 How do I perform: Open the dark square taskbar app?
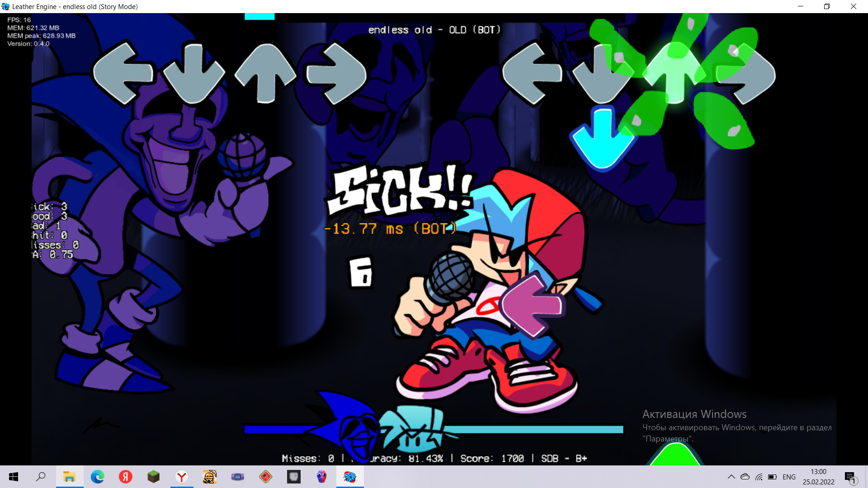pos(294,477)
